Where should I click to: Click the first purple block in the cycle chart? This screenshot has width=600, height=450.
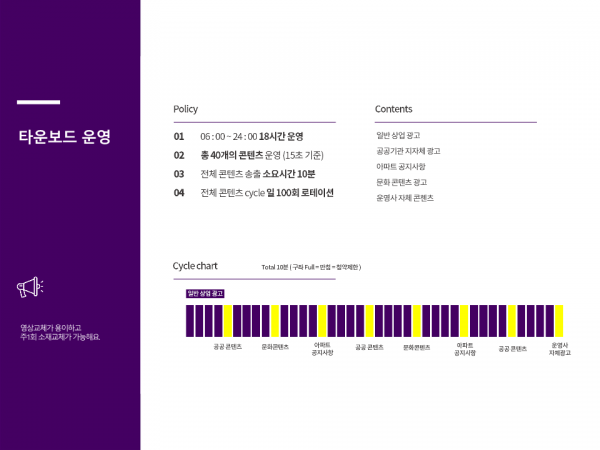click(190, 321)
